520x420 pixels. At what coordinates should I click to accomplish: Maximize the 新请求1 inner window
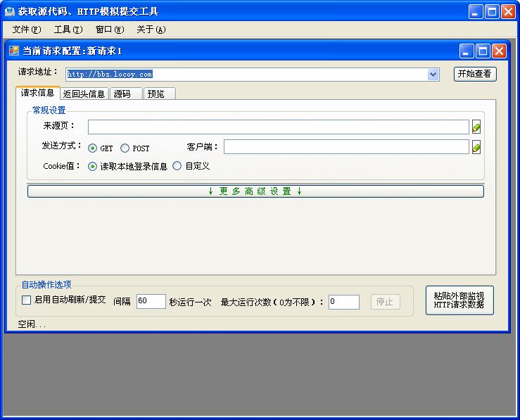tap(483, 51)
